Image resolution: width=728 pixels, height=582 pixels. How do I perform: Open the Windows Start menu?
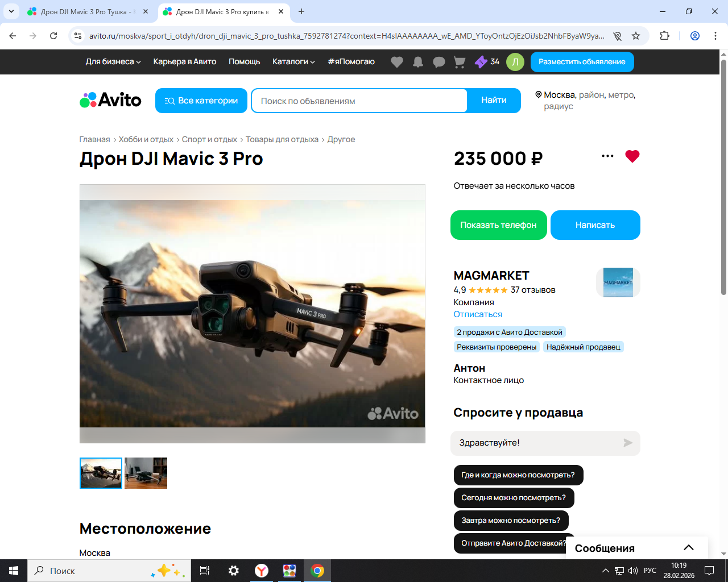14,571
